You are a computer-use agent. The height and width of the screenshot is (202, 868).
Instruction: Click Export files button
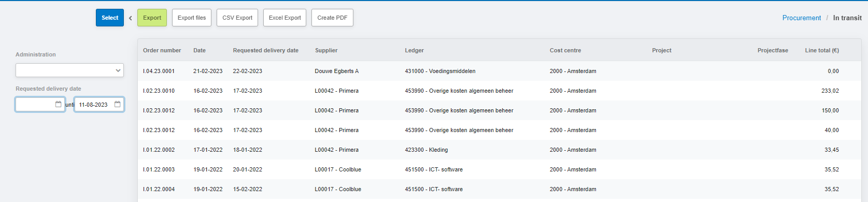(x=192, y=18)
